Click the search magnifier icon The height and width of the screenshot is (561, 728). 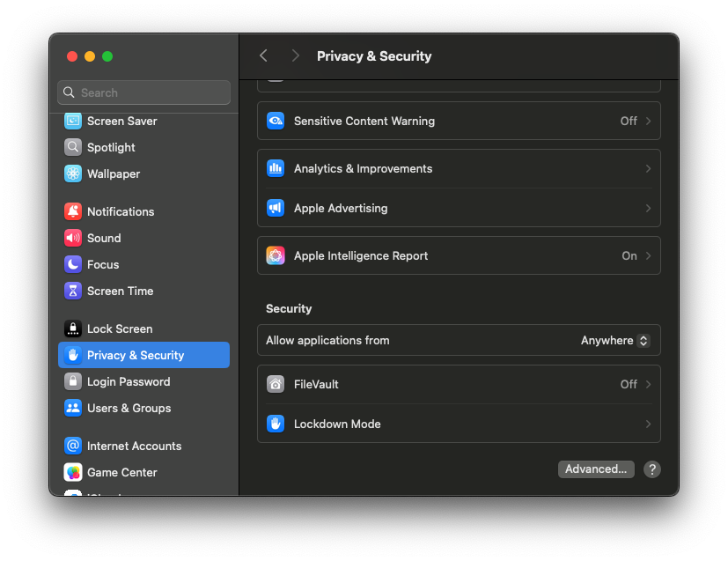pyautogui.click(x=69, y=92)
